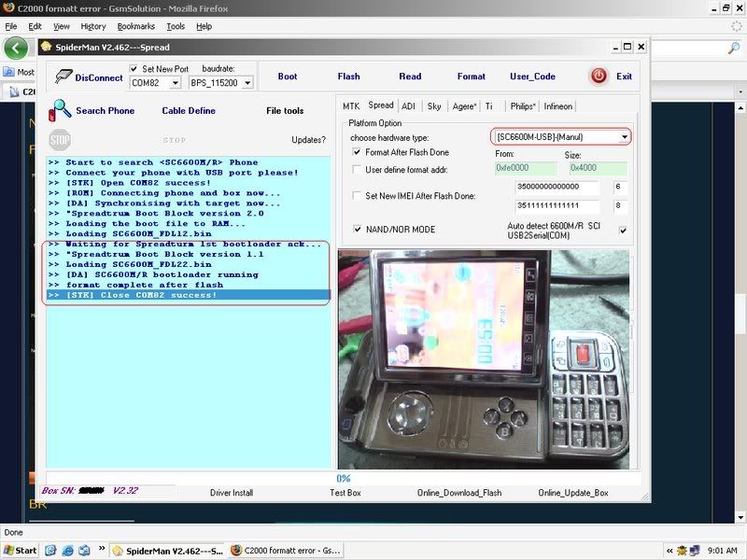Click the Search Phone magnifier icon

click(60, 110)
